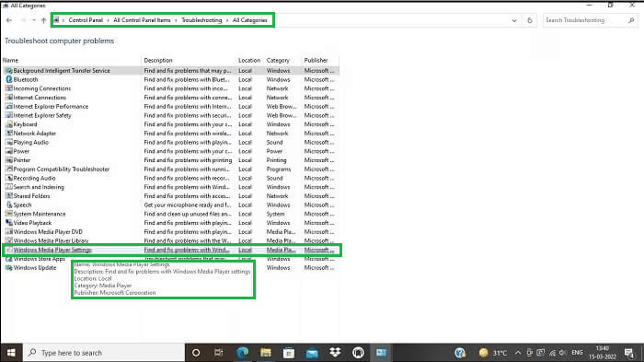
Task: Click the Printer troubleshooter icon
Action: [9, 160]
